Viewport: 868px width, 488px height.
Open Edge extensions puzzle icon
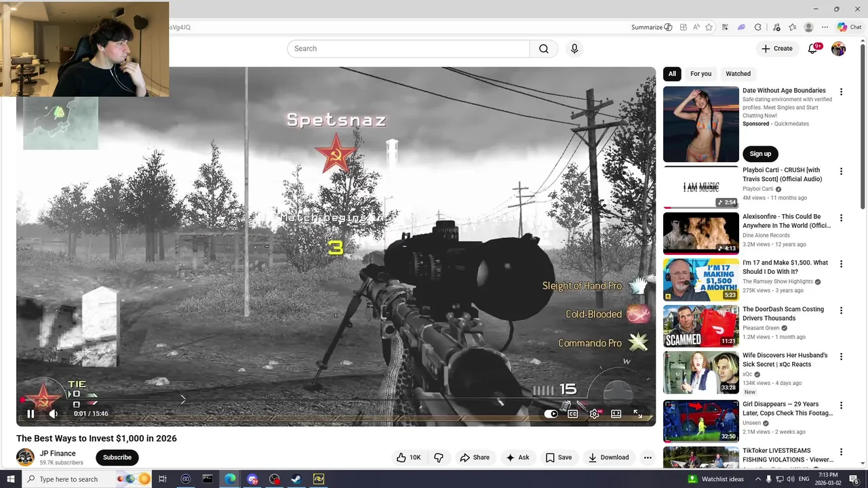coord(758,27)
